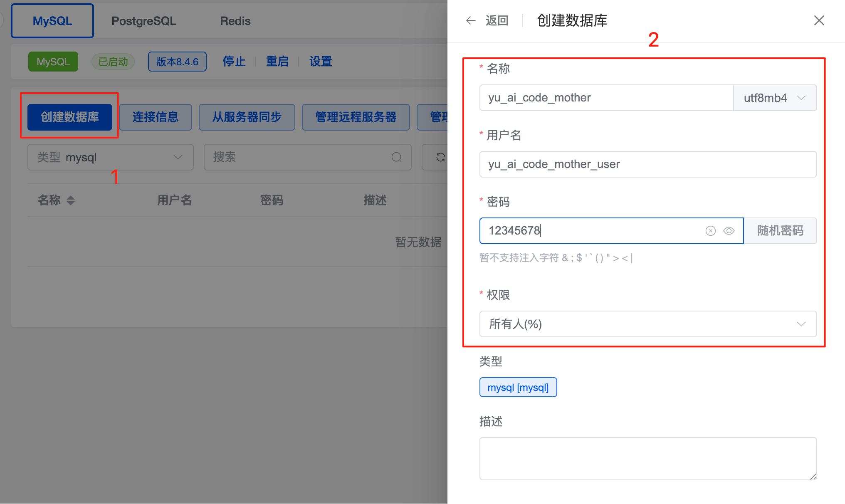This screenshot has height=504, width=845.
Task: Clear the password field with X icon
Action: [x=710, y=231]
